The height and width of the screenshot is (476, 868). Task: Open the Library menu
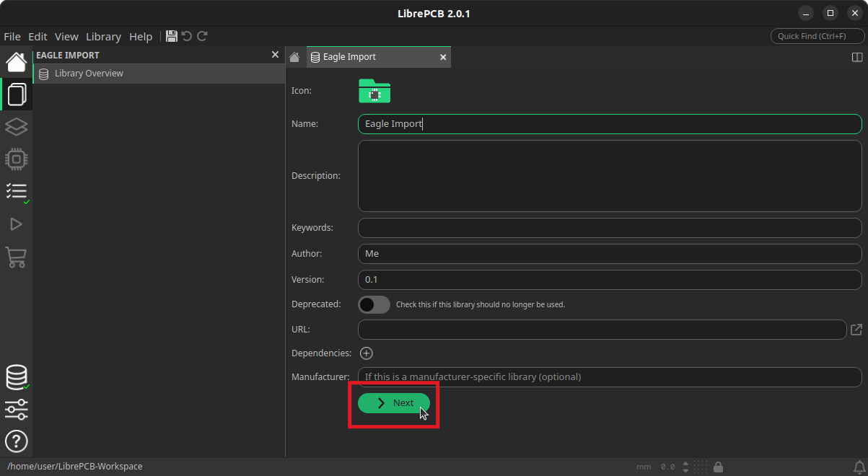coord(103,36)
